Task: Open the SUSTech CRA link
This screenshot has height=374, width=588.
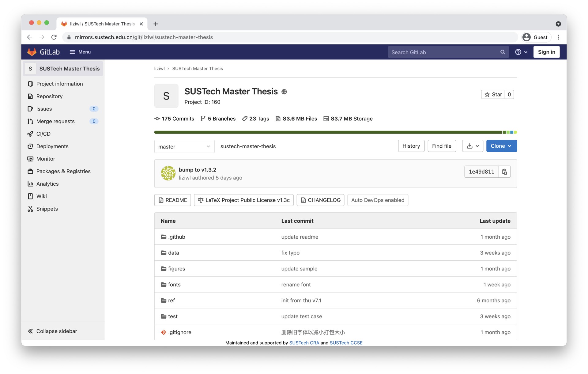Action: click(x=304, y=343)
